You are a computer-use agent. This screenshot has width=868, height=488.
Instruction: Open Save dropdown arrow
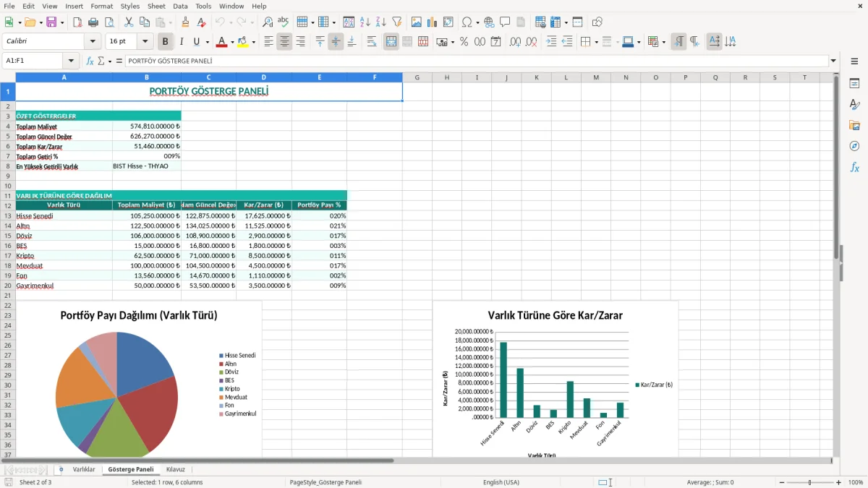pyautogui.click(x=62, y=22)
